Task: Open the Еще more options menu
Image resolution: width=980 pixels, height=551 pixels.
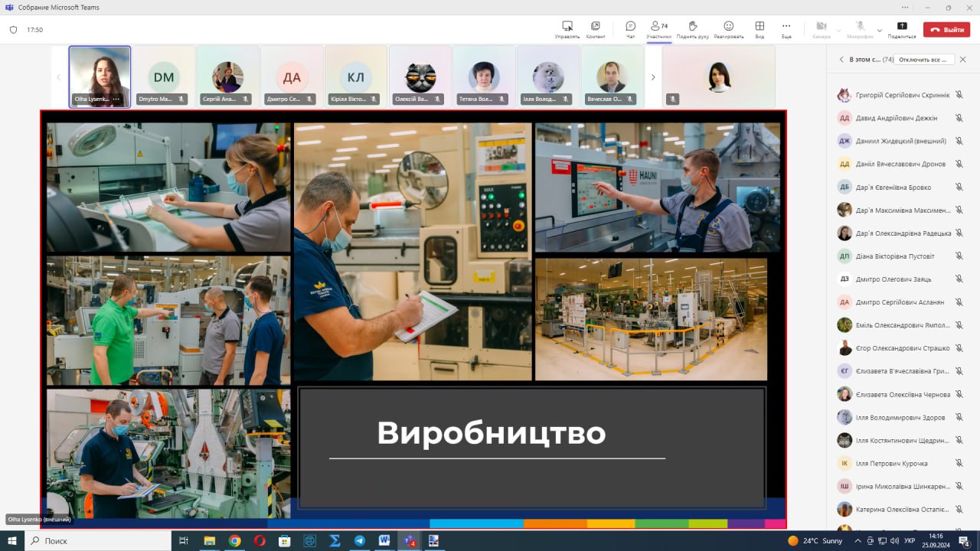Action: pyautogui.click(x=786, y=29)
